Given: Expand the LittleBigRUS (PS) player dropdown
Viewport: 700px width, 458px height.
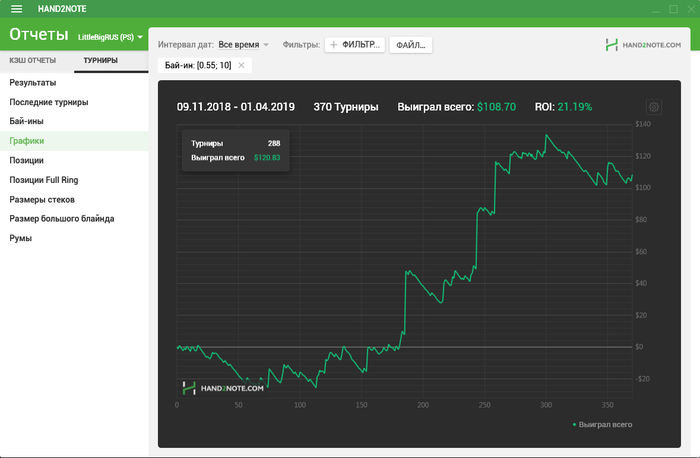Looking at the screenshot, I should pos(110,37).
